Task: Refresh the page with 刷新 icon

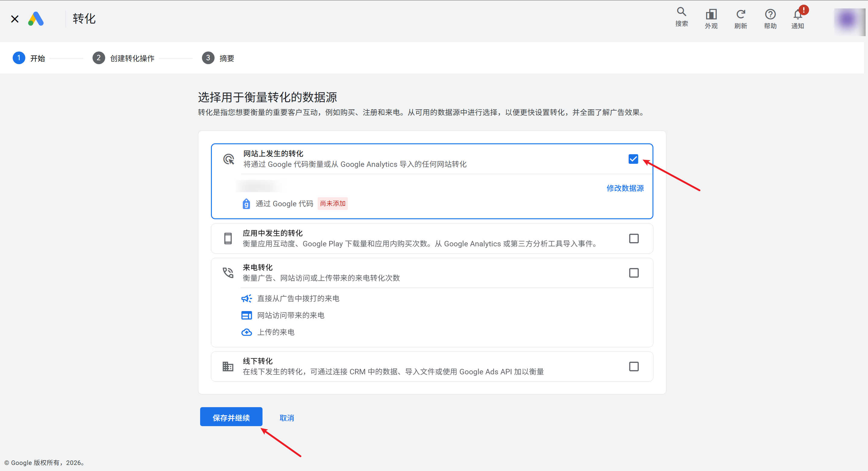Action: [x=741, y=19]
